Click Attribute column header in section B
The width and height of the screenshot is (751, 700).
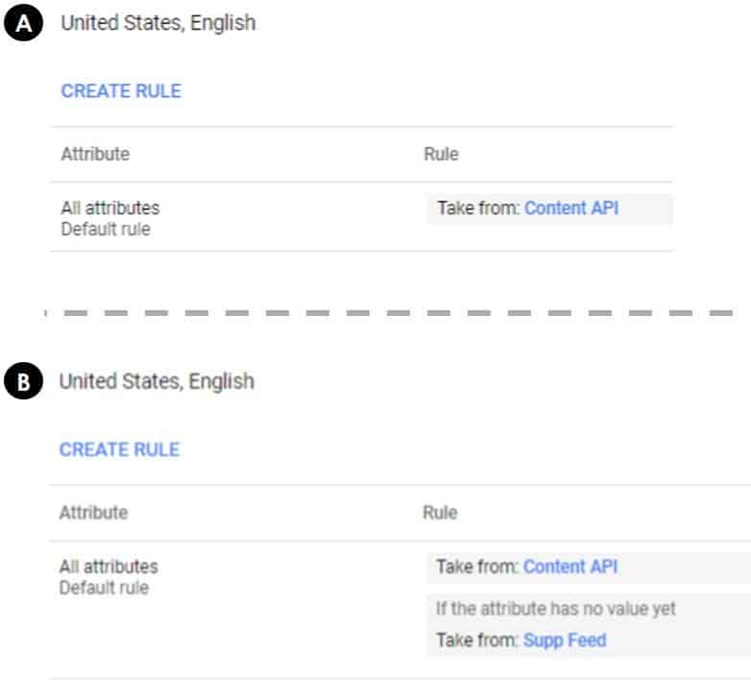[94, 513]
